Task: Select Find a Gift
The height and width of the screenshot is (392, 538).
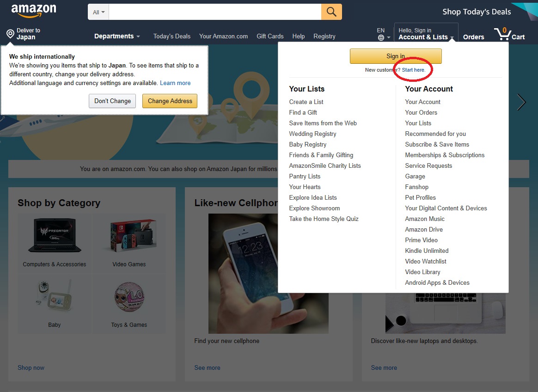Action: (x=303, y=113)
